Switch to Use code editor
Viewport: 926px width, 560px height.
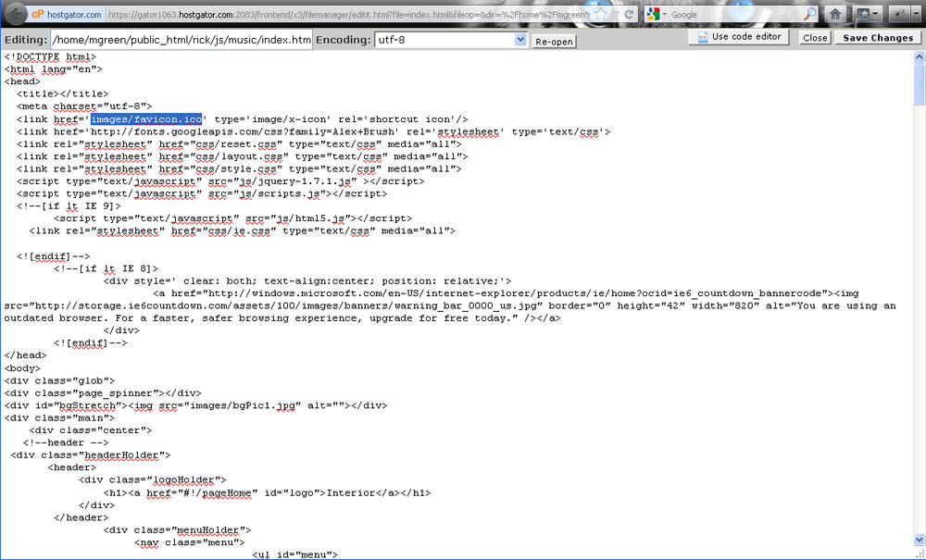(x=739, y=37)
